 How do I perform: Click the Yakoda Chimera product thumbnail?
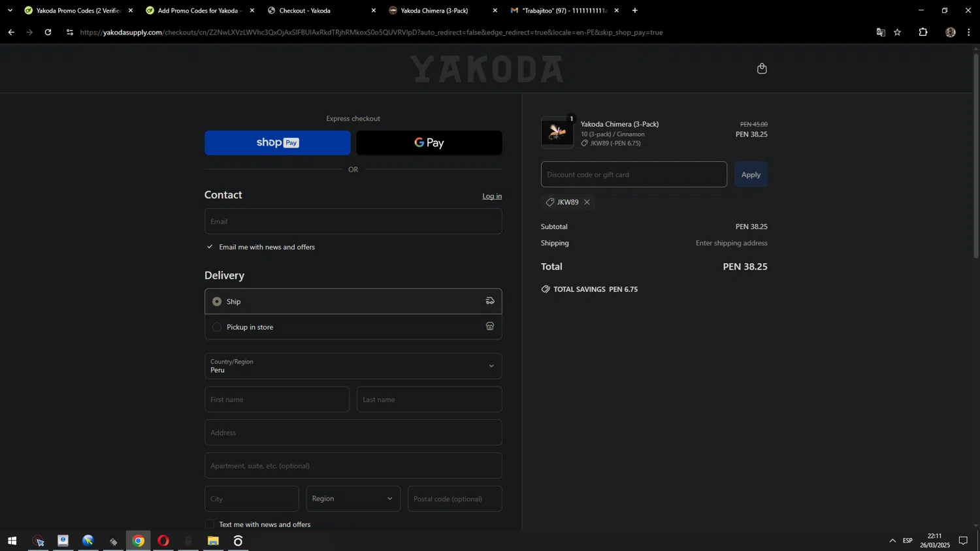tap(557, 133)
